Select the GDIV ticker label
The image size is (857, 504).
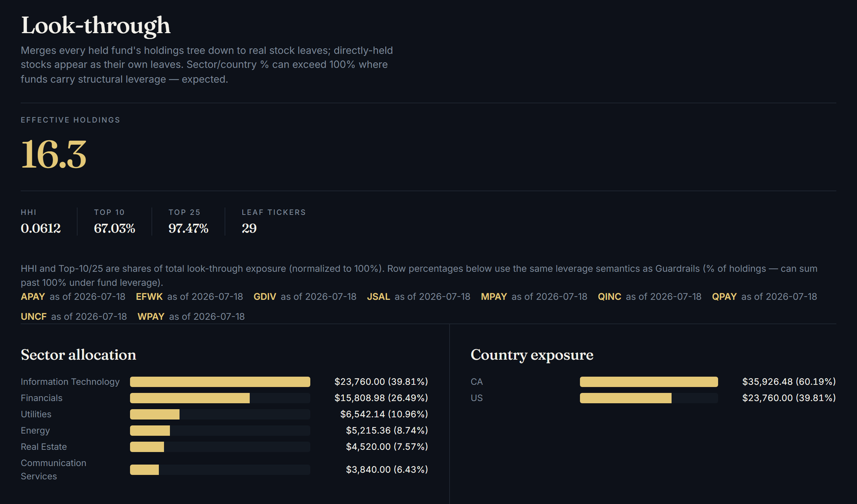(265, 297)
